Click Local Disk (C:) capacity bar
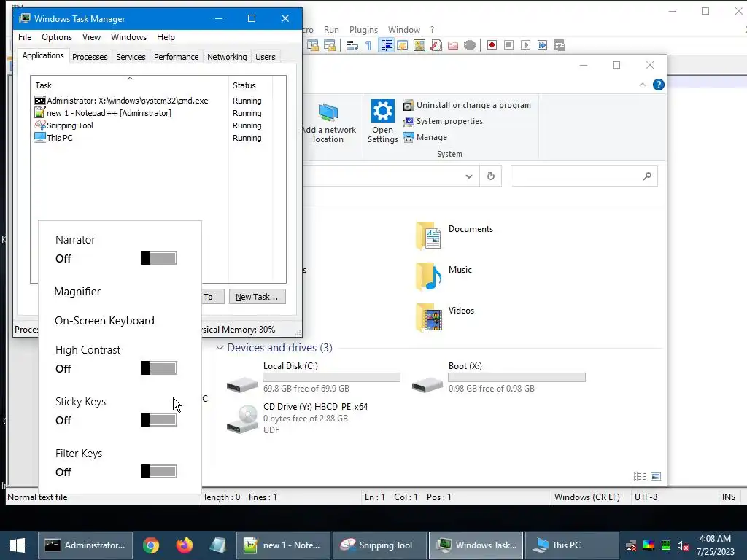The width and height of the screenshot is (747, 560). click(x=332, y=377)
